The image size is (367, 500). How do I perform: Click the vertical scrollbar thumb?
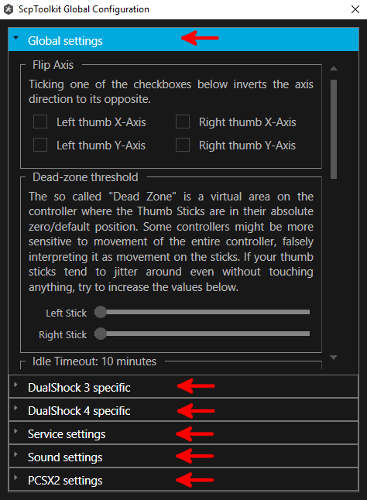334,129
